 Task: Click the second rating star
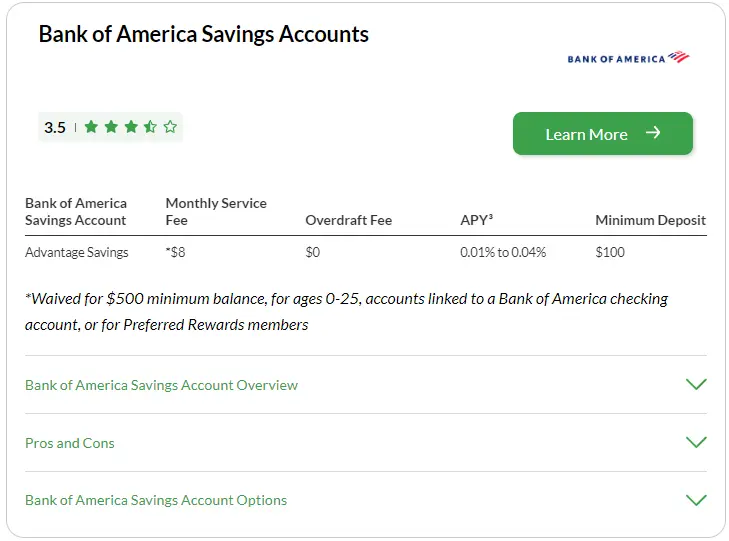click(112, 126)
